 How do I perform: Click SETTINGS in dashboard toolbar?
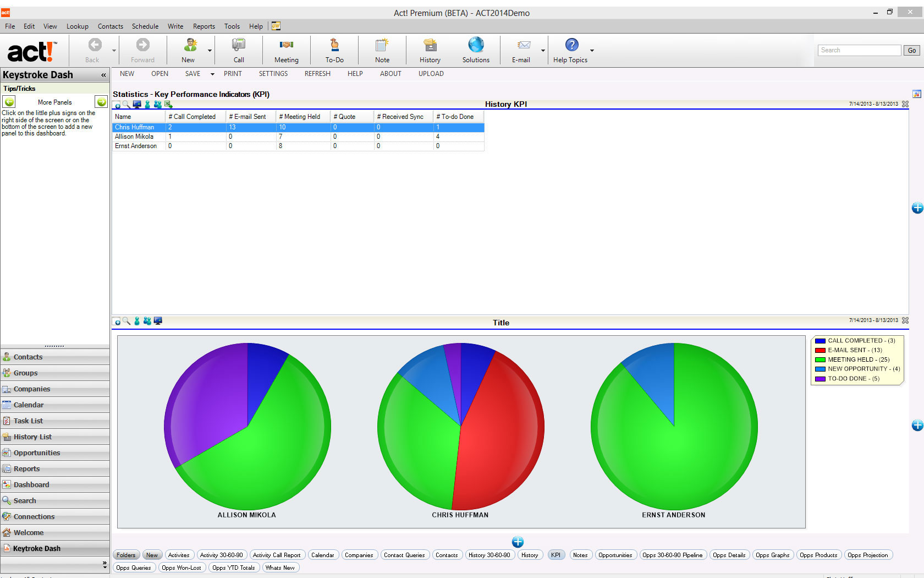click(x=273, y=74)
